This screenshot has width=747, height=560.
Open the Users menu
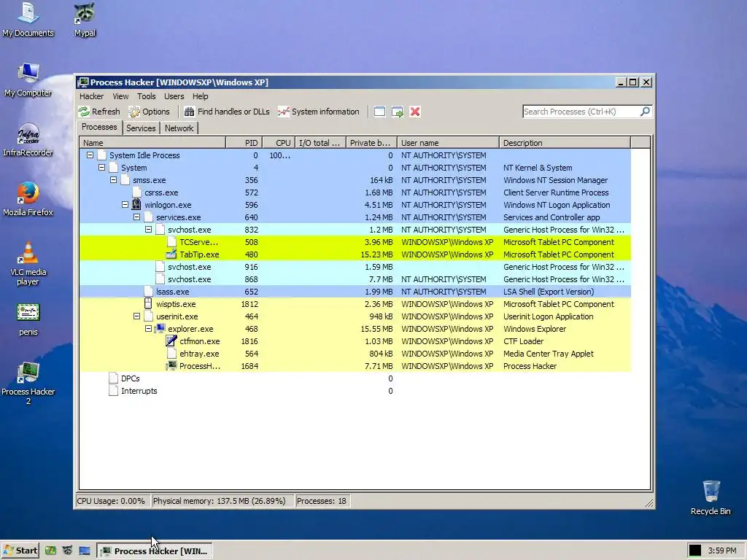point(174,96)
